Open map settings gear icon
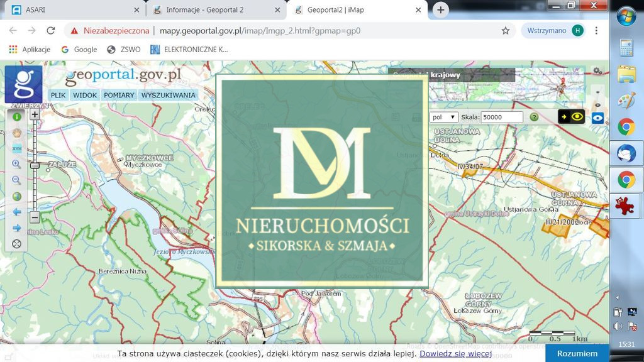The height and width of the screenshot is (362, 644). click(597, 72)
